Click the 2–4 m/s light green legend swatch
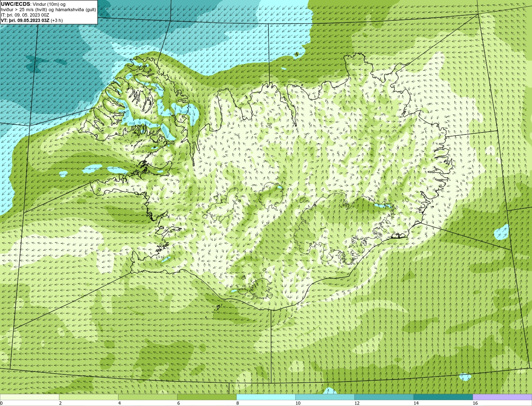The width and height of the screenshot is (532, 406). 89,397
